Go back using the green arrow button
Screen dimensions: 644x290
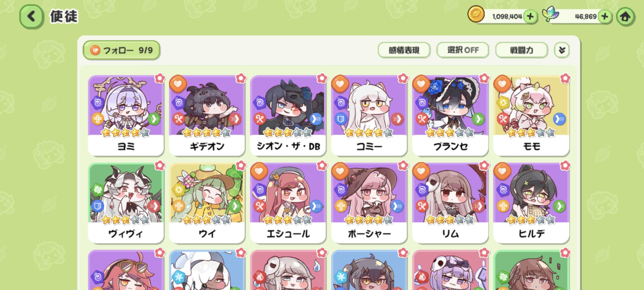(x=31, y=16)
